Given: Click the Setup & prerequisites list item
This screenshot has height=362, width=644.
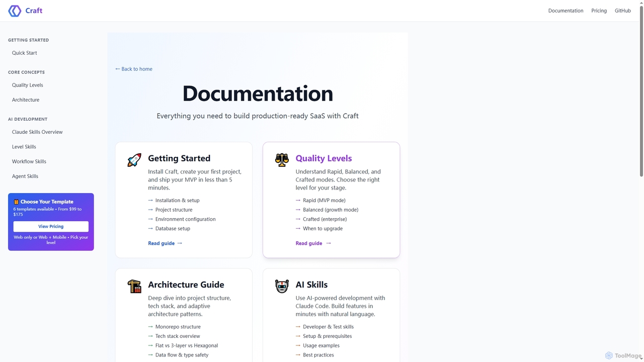Looking at the screenshot, I should 324,336.
